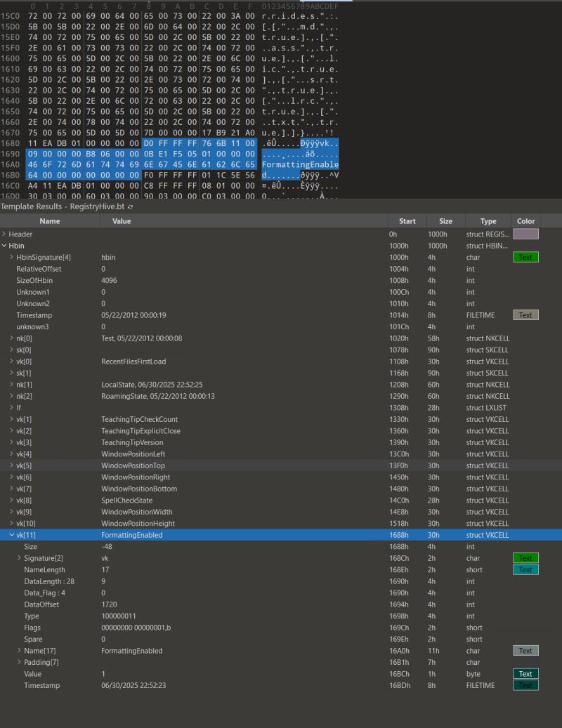Expand the Header struct row

point(5,234)
